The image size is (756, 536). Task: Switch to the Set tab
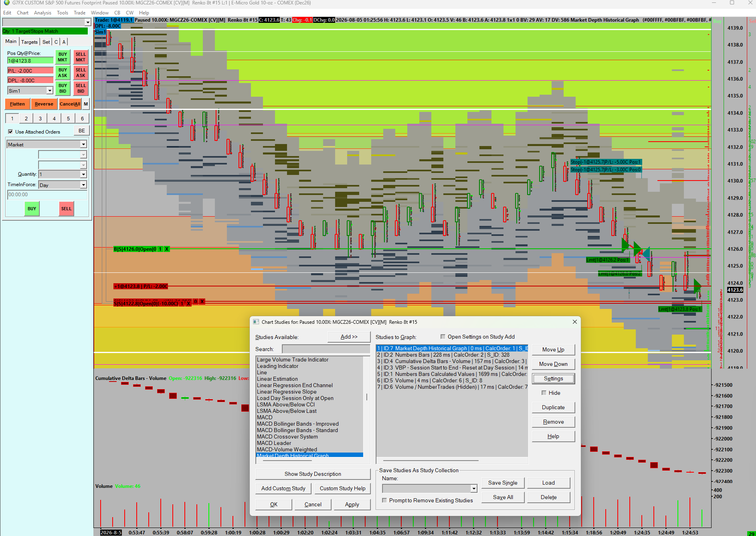[x=46, y=42]
